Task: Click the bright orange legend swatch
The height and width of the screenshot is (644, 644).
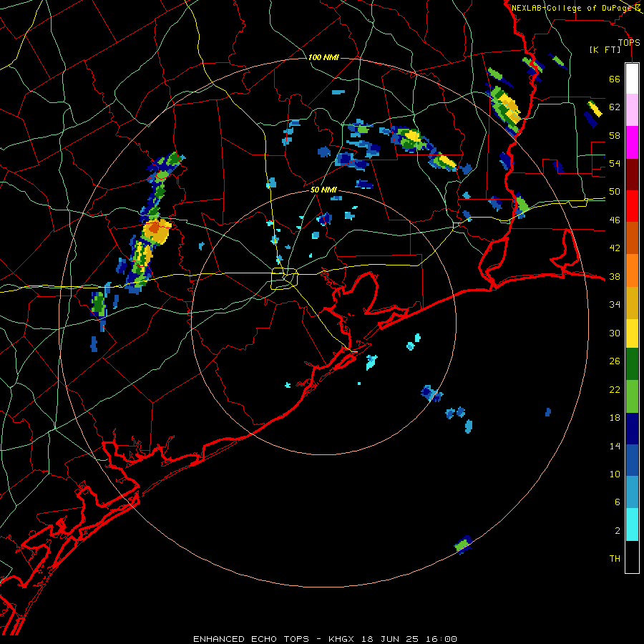Action: pyautogui.click(x=632, y=270)
